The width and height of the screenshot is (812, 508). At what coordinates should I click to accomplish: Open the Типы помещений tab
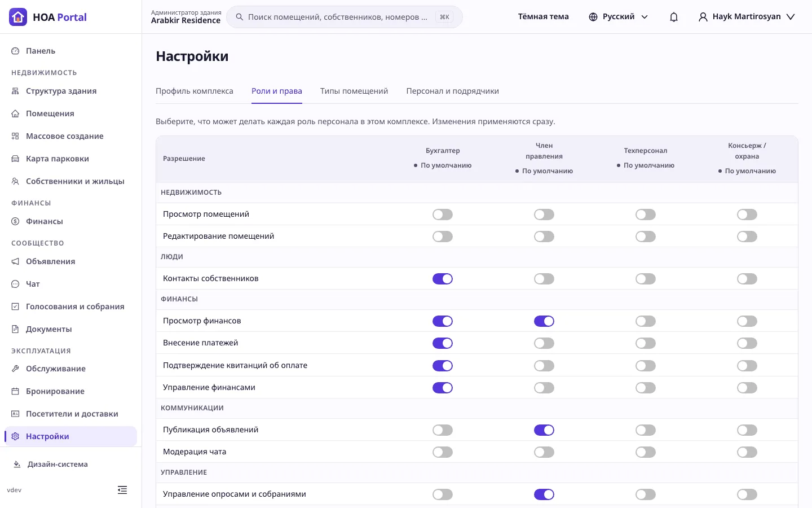click(354, 91)
